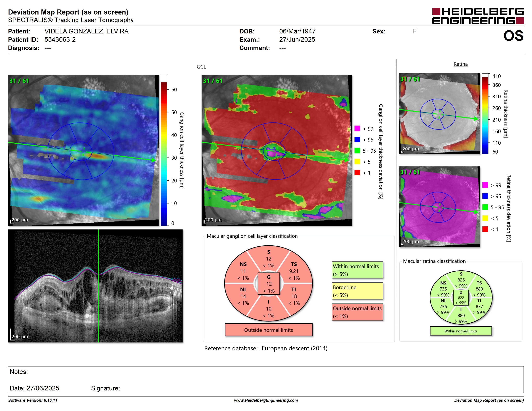Click the Retina heading link

tap(460, 64)
